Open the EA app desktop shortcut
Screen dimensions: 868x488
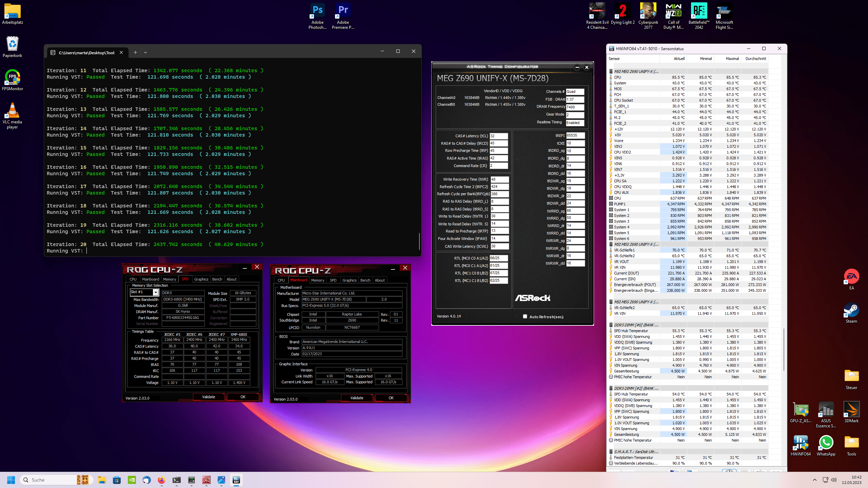[x=851, y=279]
